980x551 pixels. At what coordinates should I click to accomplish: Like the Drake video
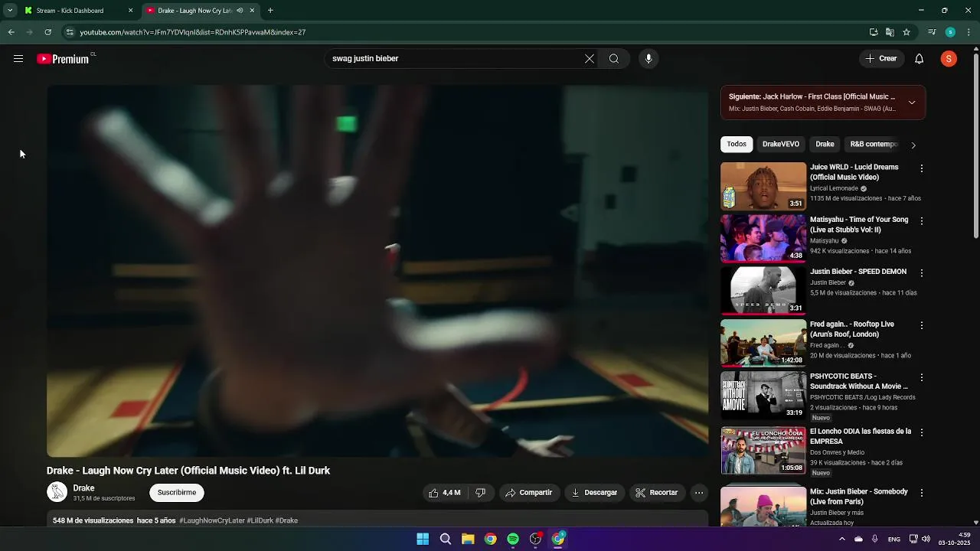(x=444, y=493)
